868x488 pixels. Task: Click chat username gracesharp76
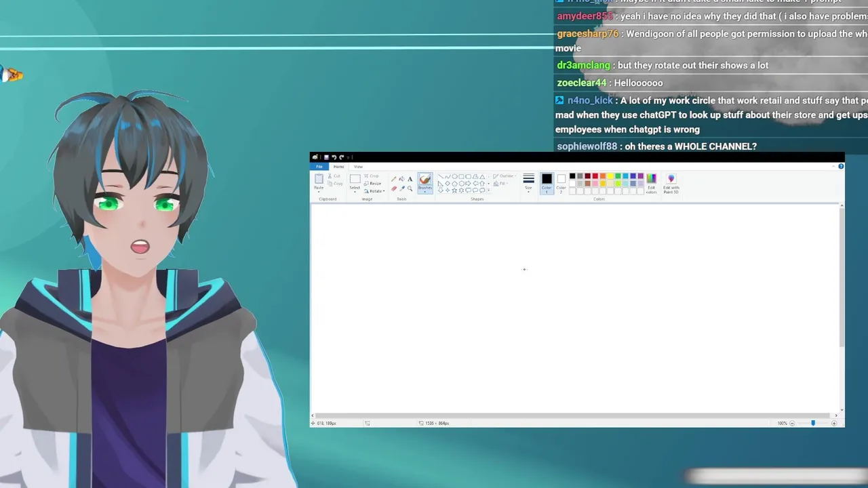587,34
